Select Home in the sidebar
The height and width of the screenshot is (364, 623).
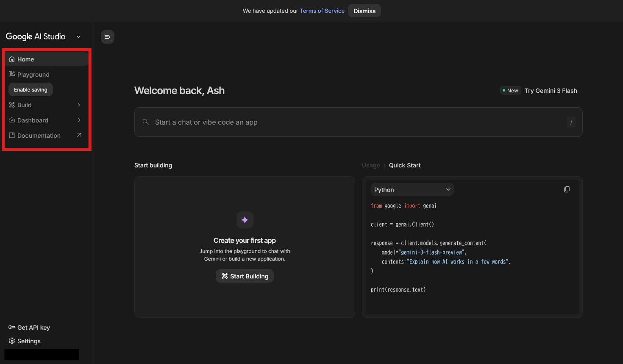(26, 59)
